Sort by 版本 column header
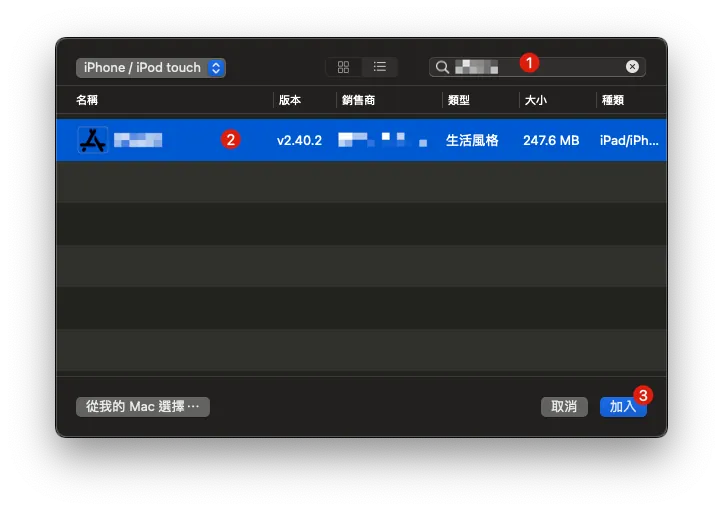Viewport: 723px width, 511px height. 290,101
